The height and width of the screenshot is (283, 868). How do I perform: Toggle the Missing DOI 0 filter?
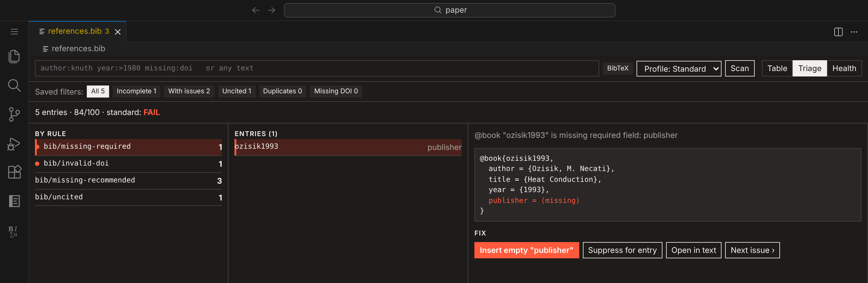pyautogui.click(x=336, y=91)
